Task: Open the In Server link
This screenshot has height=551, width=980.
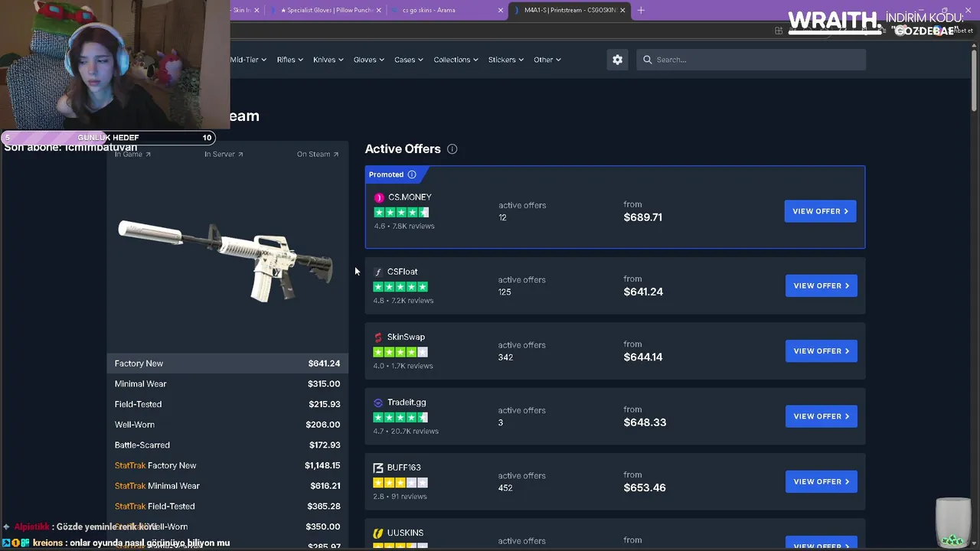Action: pos(224,154)
